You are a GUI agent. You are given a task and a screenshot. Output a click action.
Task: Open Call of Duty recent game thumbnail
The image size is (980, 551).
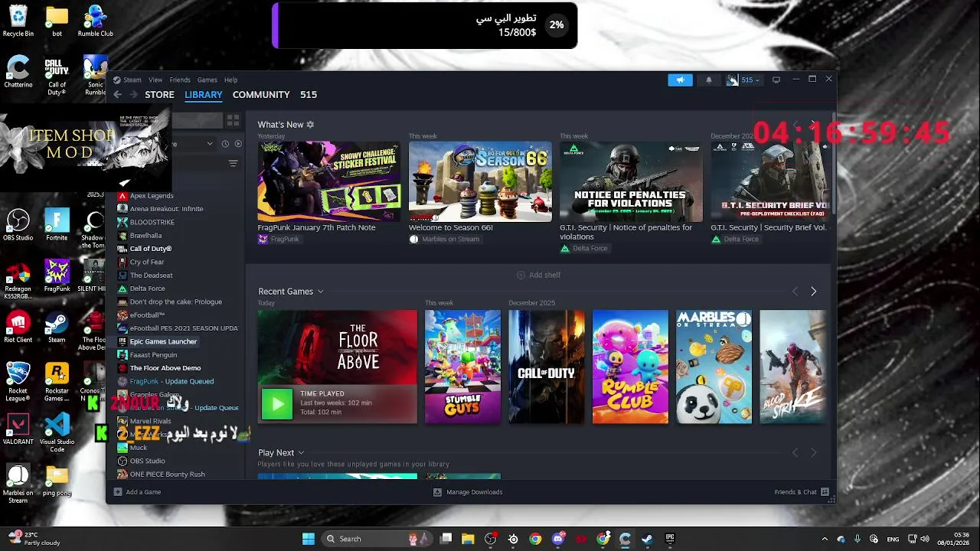click(546, 367)
